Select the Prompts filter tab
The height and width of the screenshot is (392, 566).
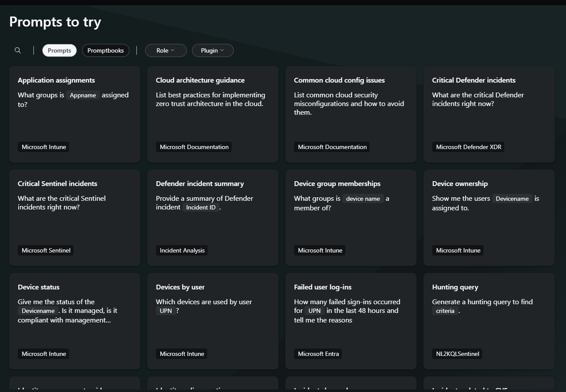click(x=60, y=50)
